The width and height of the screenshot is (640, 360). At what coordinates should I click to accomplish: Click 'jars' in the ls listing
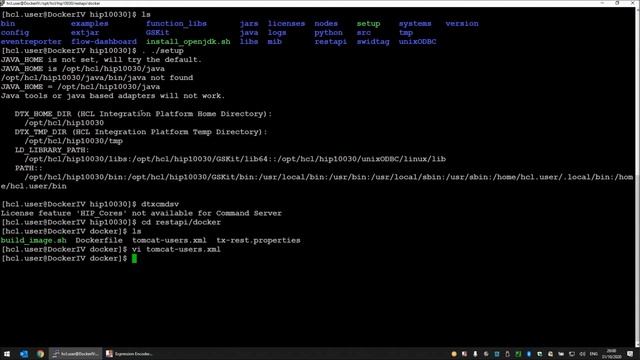249,24
